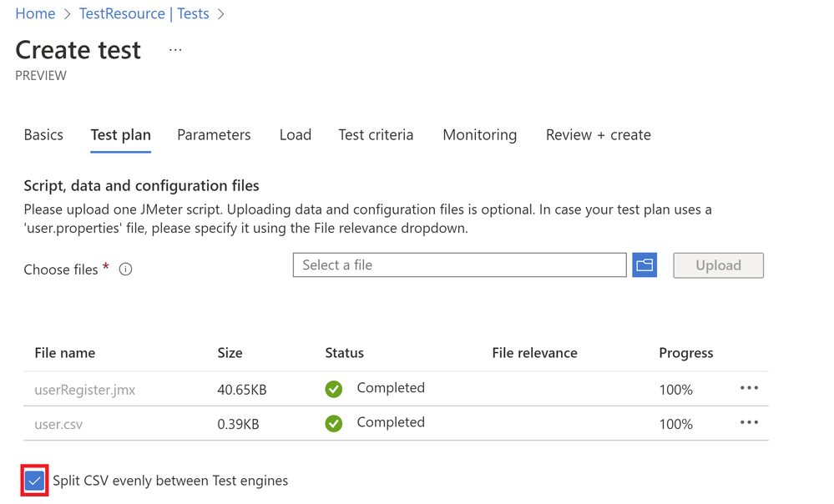Navigate to TestResource | Tests breadcrumb
834x504 pixels.
pos(144,14)
